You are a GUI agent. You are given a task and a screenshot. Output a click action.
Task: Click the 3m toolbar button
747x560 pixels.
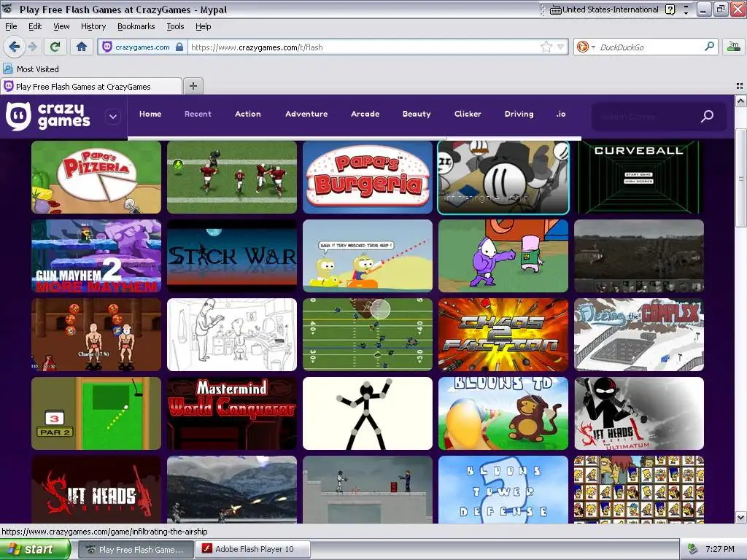[x=734, y=46]
